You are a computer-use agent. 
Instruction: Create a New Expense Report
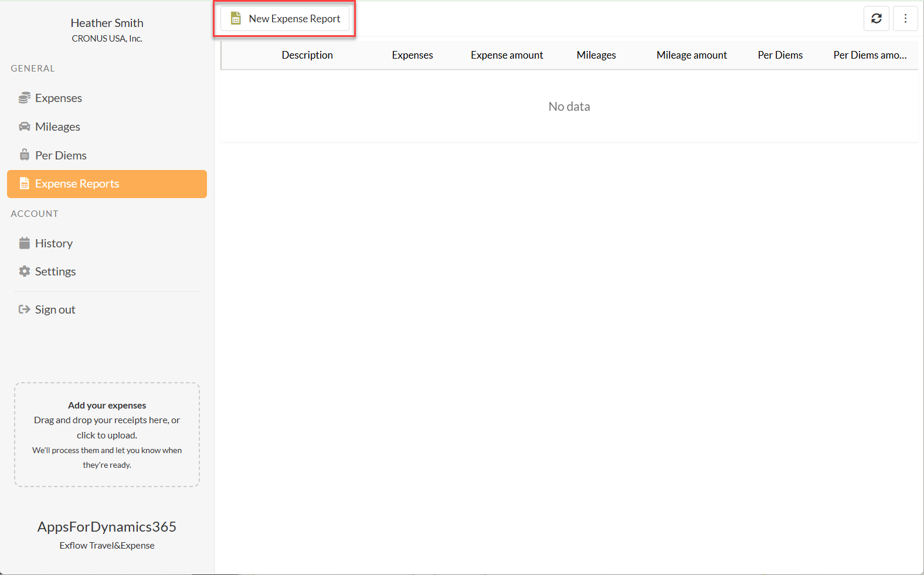coord(285,19)
